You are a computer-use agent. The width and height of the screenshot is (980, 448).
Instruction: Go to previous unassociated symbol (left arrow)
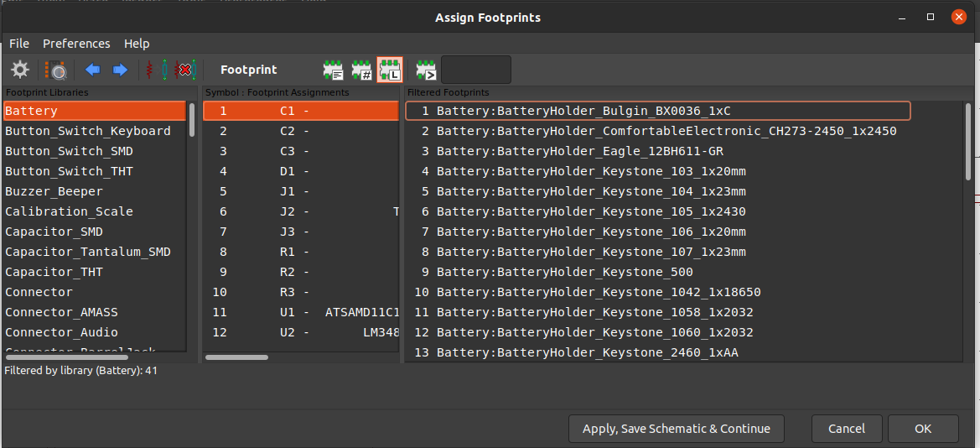pos(93,70)
